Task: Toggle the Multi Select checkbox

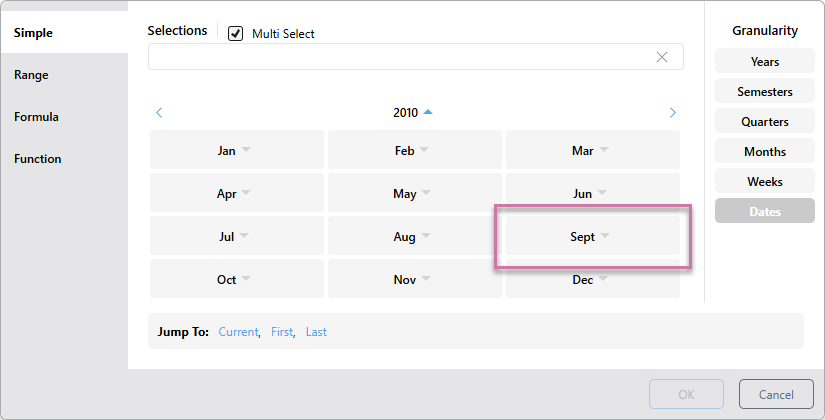Action: (x=236, y=34)
